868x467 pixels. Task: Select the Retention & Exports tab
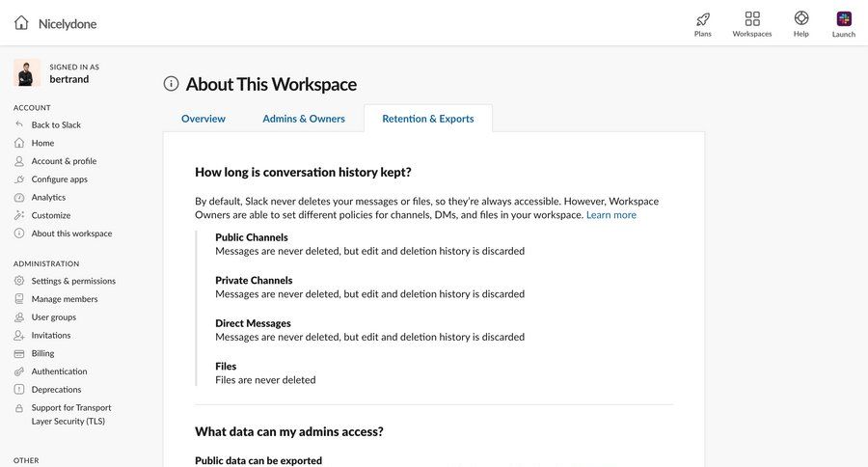pyautogui.click(x=428, y=119)
